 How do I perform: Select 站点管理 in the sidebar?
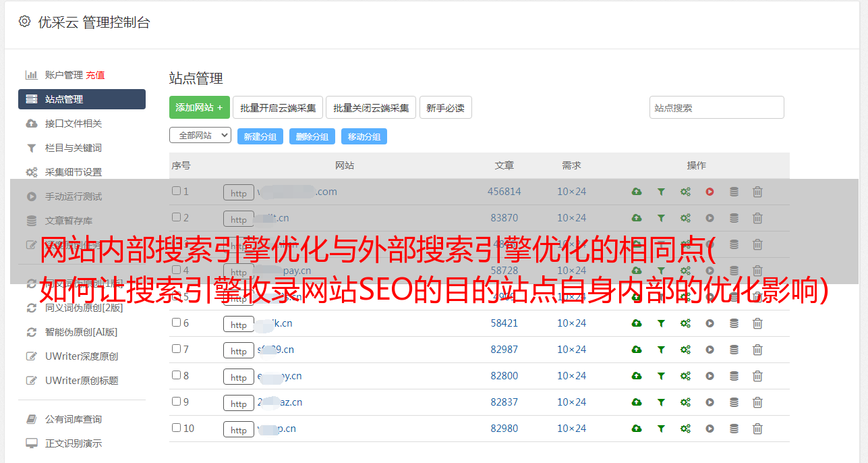(82, 99)
